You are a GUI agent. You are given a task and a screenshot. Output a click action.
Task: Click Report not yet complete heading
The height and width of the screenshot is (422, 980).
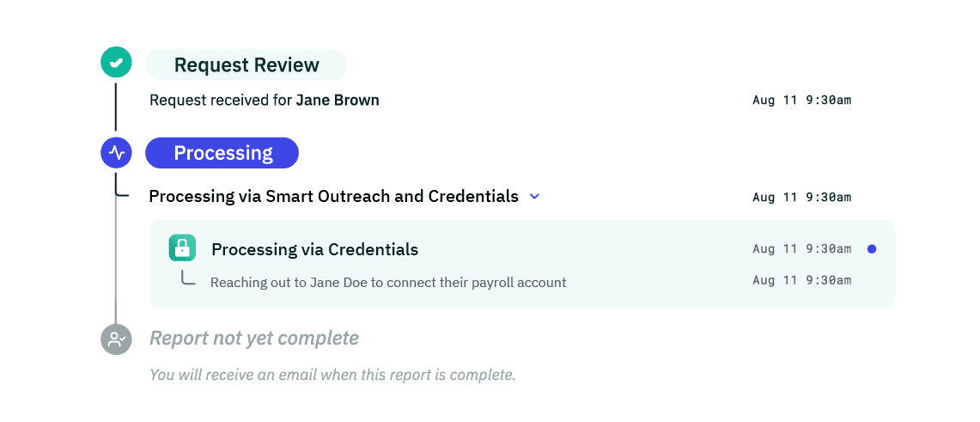pos(253,339)
